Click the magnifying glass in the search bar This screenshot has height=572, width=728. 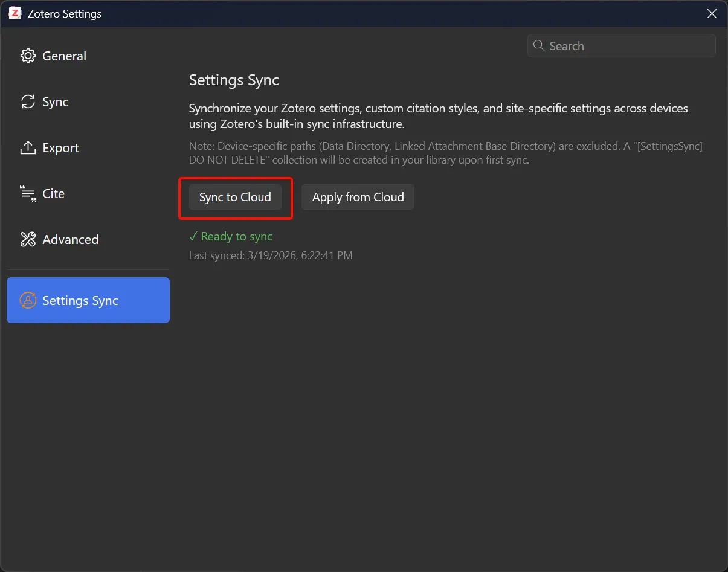pyautogui.click(x=538, y=45)
